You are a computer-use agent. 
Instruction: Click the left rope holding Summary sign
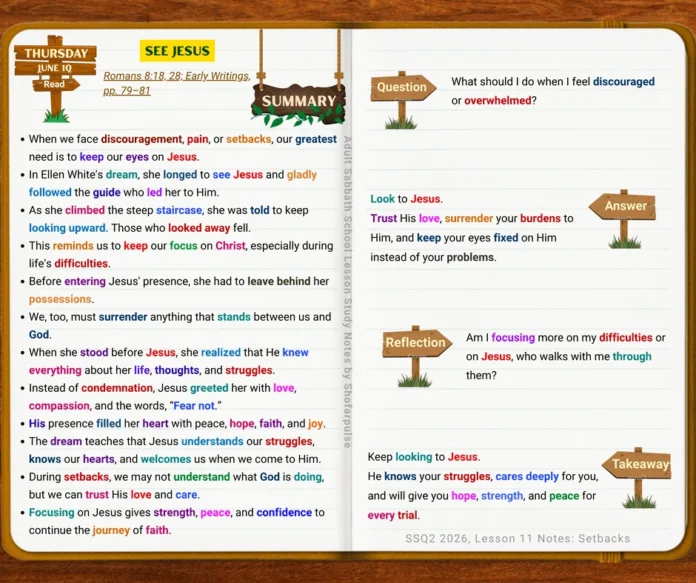point(261,58)
